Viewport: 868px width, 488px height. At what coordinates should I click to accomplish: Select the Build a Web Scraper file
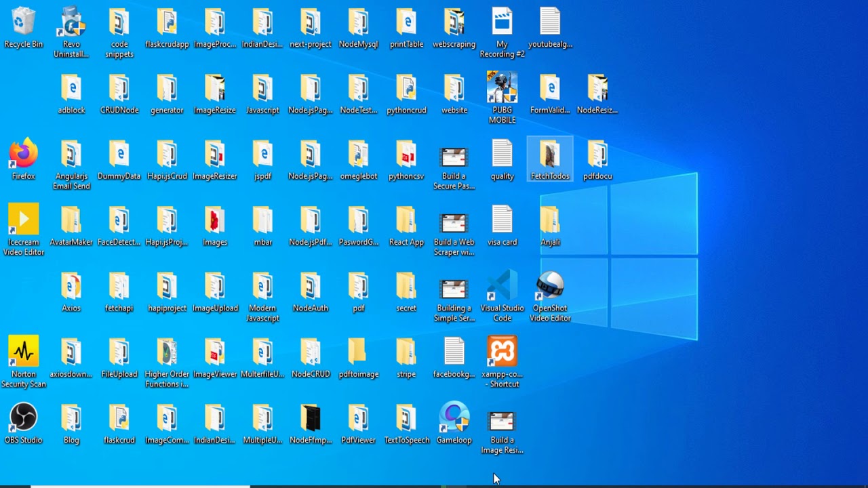[x=454, y=222]
